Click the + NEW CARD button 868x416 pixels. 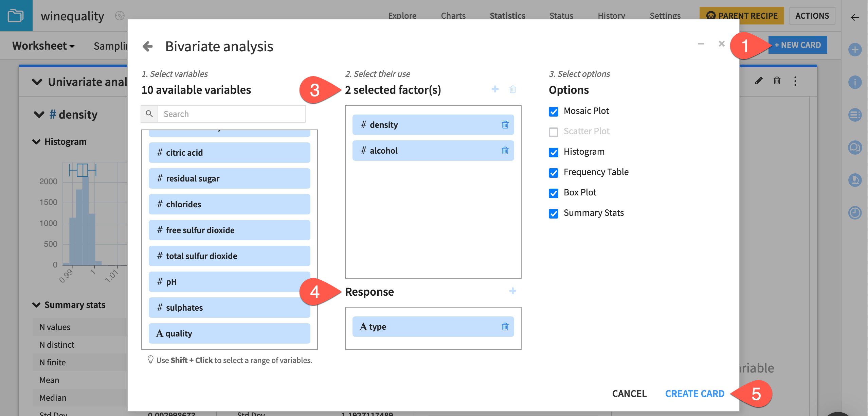coord(798,45)
